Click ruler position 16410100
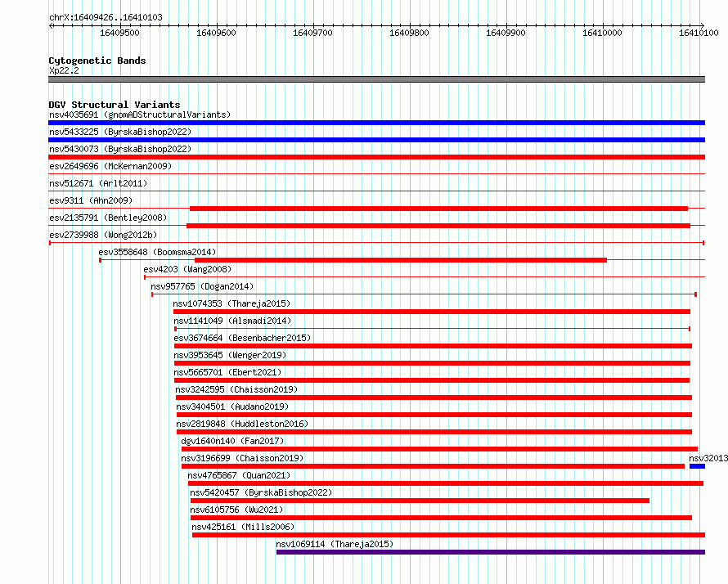 click(x=699, y=33)
